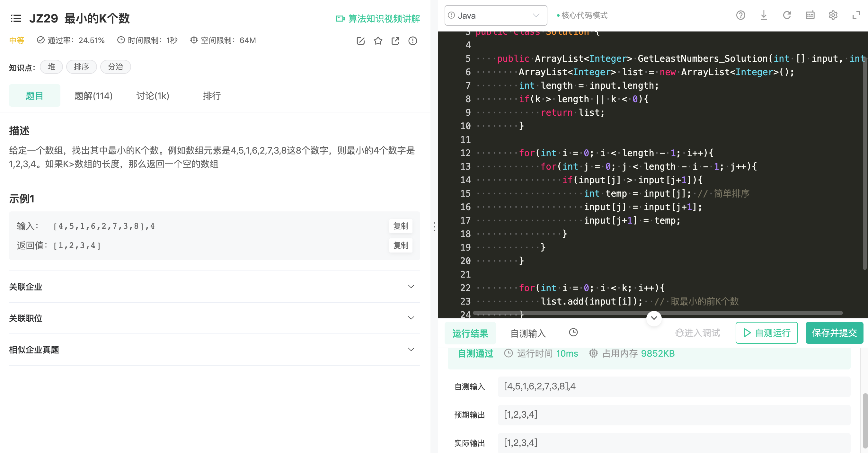Click the 自测通过 status text
This screenshot has height=453, width=868.
(x=475, y=354)
